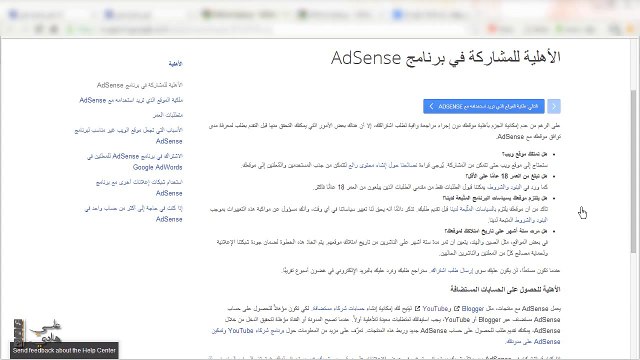Open sidebar link about site ownership with AdSense
640x360 pixels.
131,100
